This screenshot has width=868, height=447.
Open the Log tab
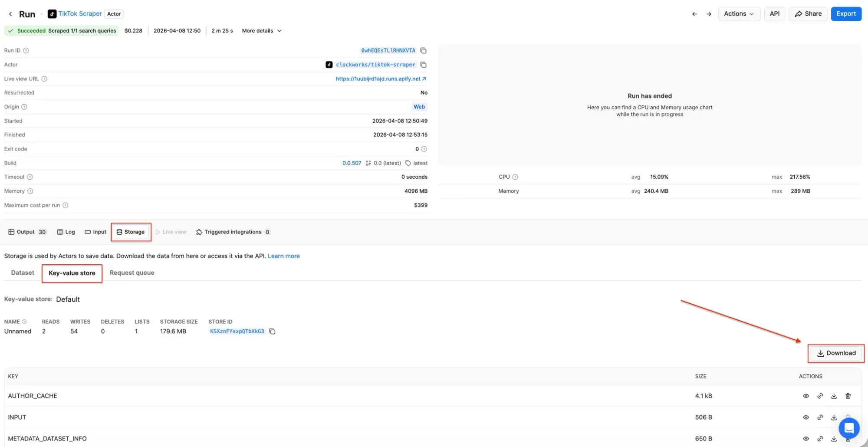[x=66, y=232]
